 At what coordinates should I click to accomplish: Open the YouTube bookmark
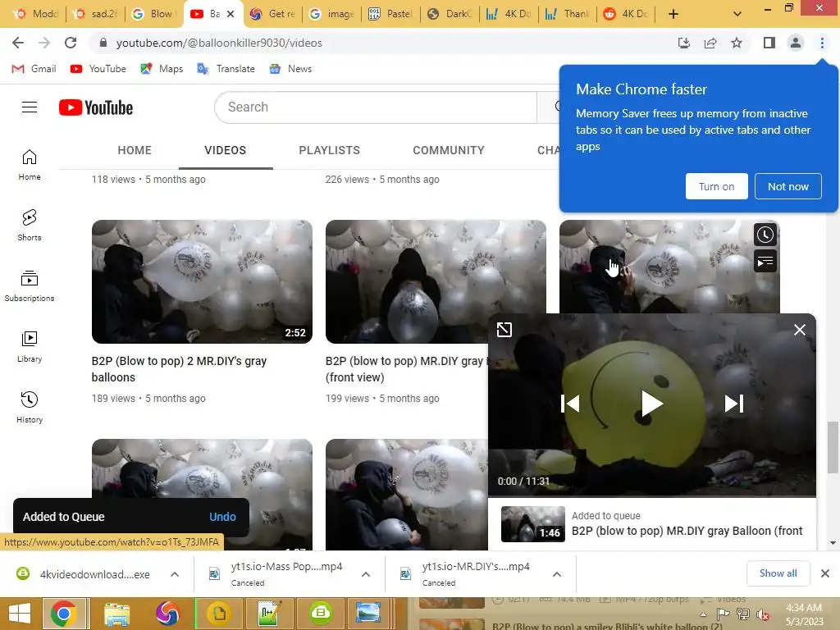[98, 69]
